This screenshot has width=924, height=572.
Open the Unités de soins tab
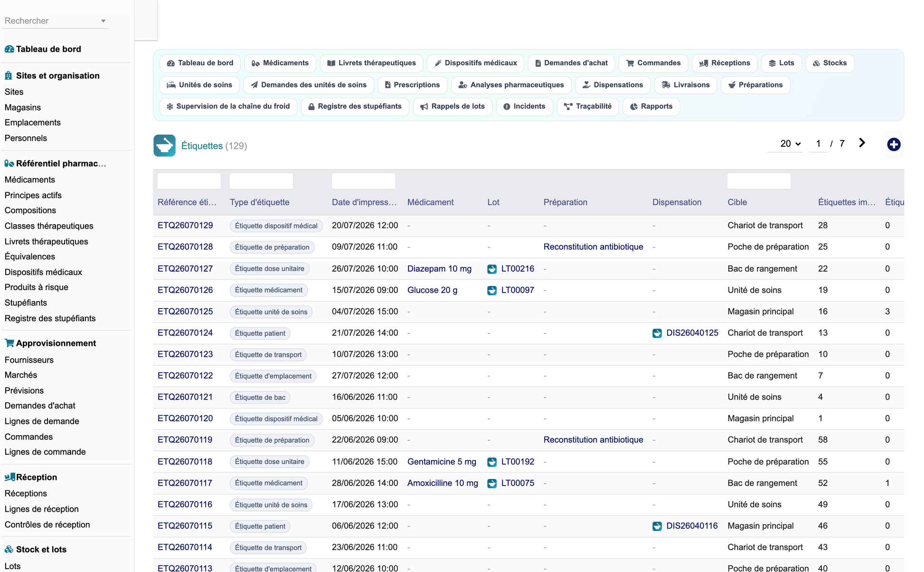199,85
